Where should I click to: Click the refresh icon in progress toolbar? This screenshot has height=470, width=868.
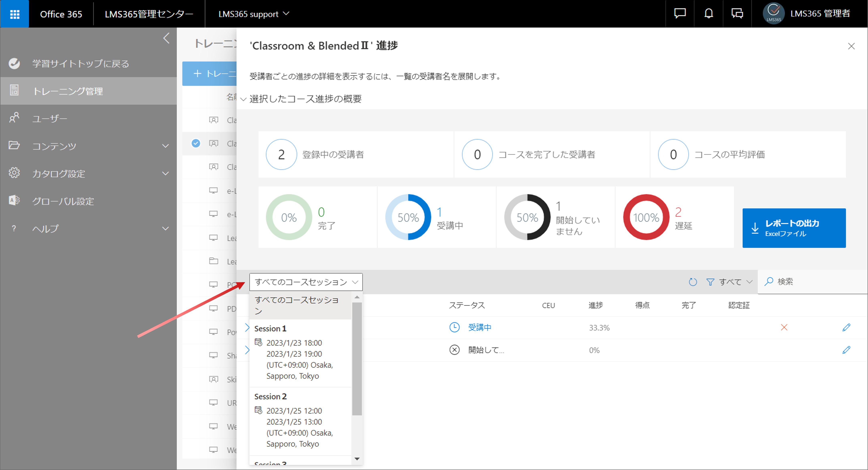click(x=693, y=282)
